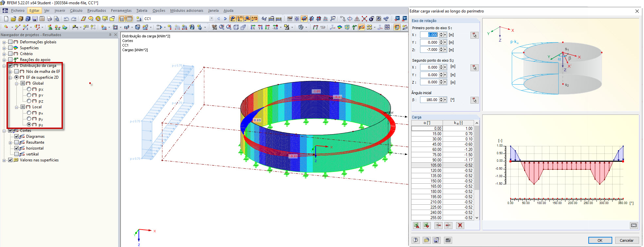
Task: Delete the load table row with red X
Action: pyautogui.click(x=460, y=225)
